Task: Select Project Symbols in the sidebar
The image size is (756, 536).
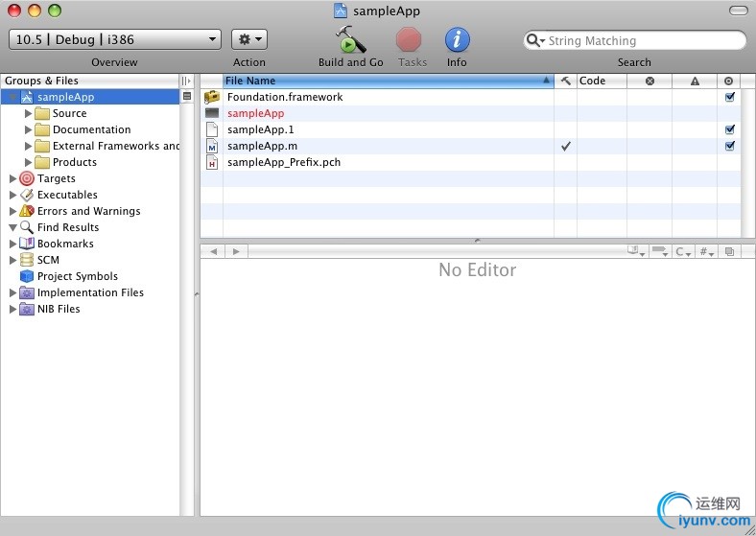Action: pos(78,276)
